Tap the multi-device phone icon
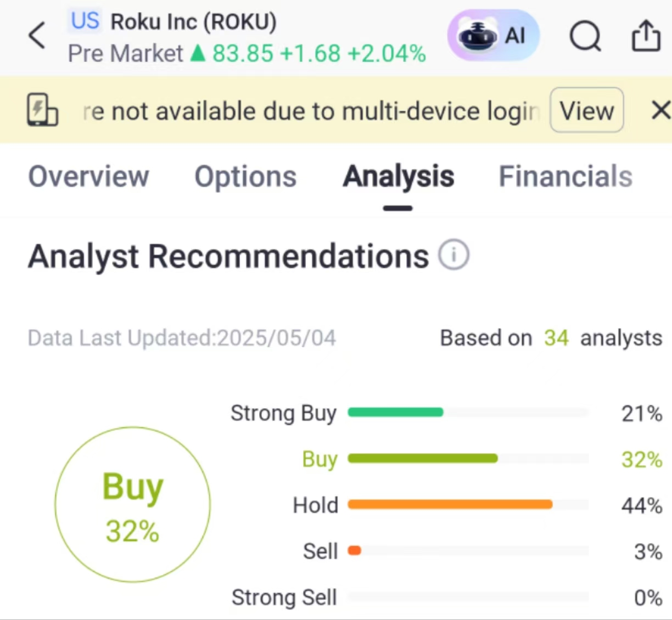 [42, 110]
